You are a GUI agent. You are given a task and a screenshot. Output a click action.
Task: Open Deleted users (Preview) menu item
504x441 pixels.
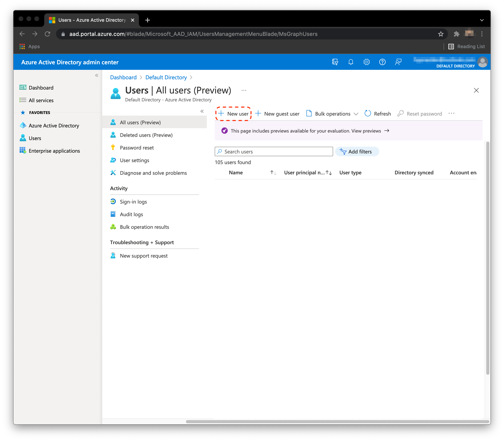click(x=146, y=135)
